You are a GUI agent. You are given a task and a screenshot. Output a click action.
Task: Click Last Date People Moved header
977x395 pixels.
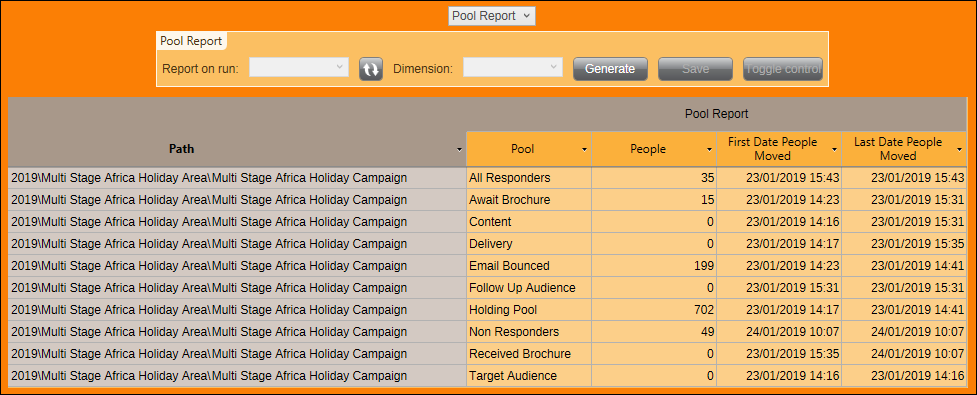[x=903, y=149]
